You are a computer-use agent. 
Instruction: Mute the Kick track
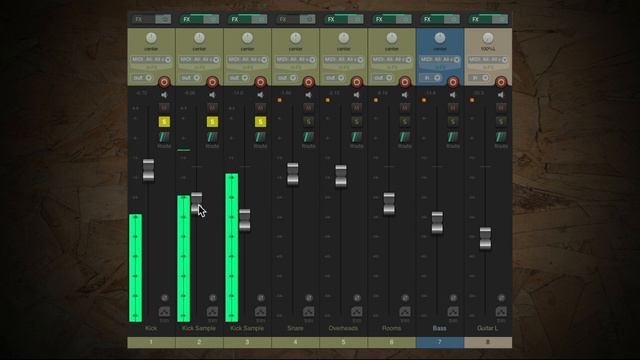[x=164, y=108]
